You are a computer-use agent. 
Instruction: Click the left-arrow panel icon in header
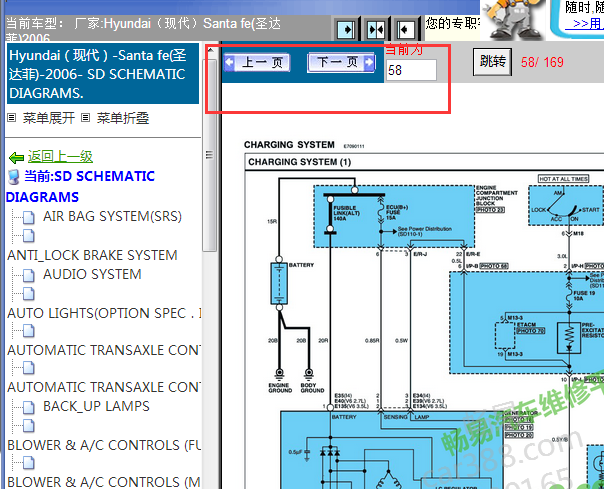[406, 29]
